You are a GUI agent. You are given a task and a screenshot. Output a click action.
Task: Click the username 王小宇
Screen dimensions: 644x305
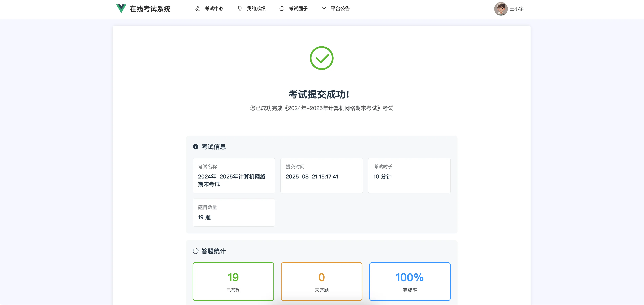coord(516,9)
